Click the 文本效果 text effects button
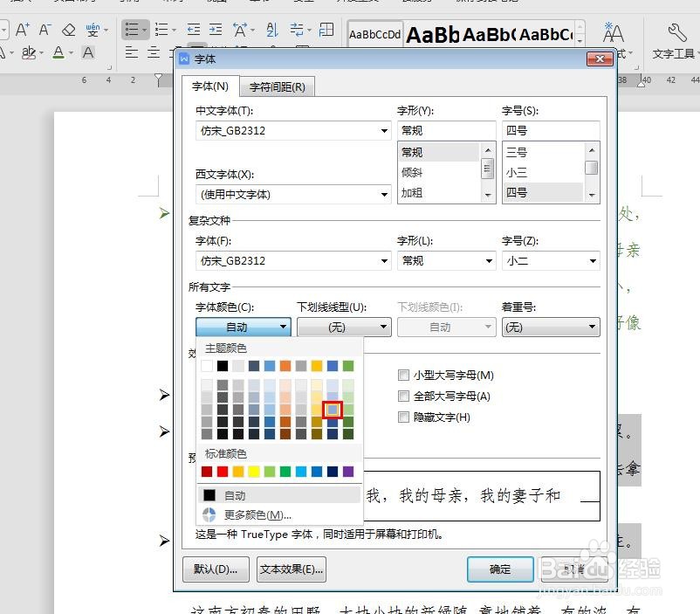Screen dimensions: 700x614 (291, 569)
